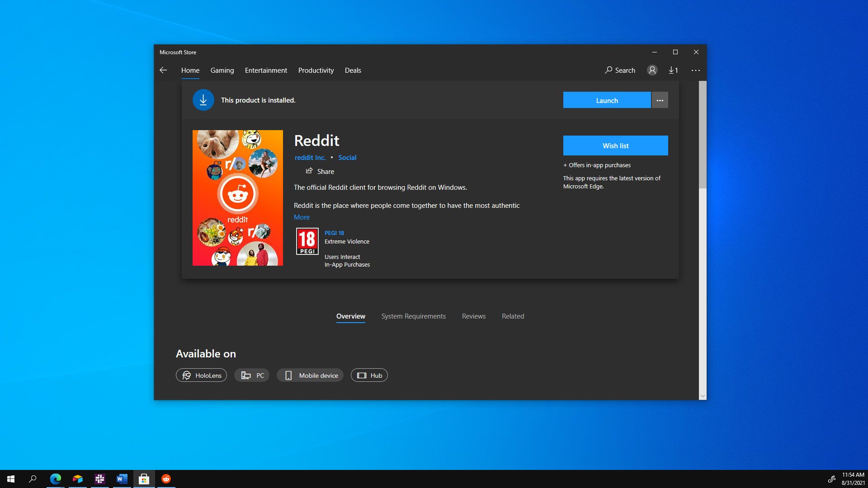This screenshot has height=488, width=868.
Task: Add Reddit to Wish list
Action: (x=615, y=145)
